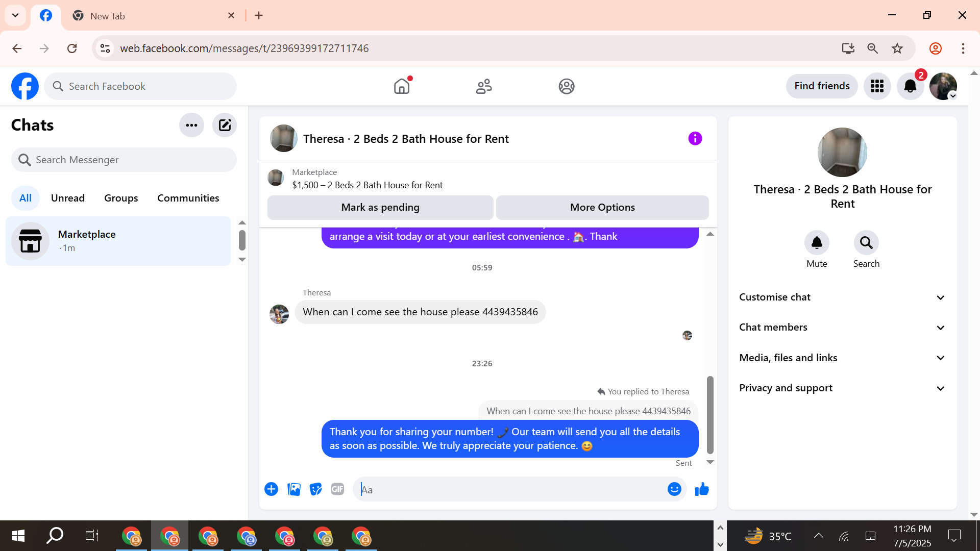The image size is (980, 551).
Task: Click the More Options button
Action: 602,207
